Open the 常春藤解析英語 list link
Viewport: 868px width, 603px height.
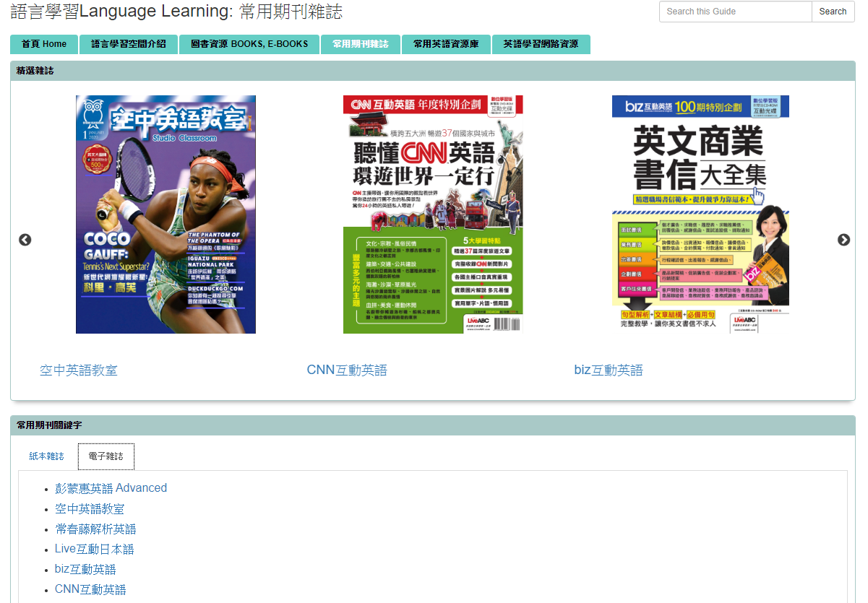pyautogui.click(x=95, y=529)
